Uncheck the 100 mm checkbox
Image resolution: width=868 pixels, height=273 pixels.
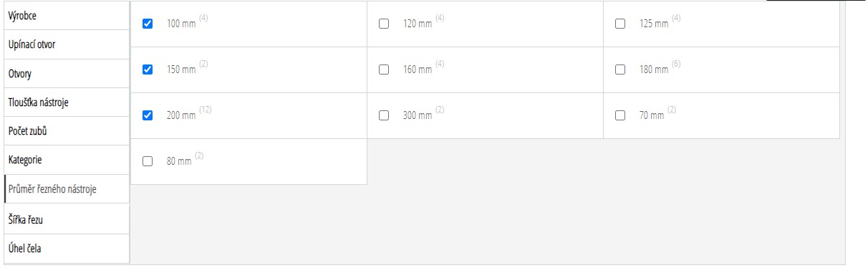(x=148, y=24)
